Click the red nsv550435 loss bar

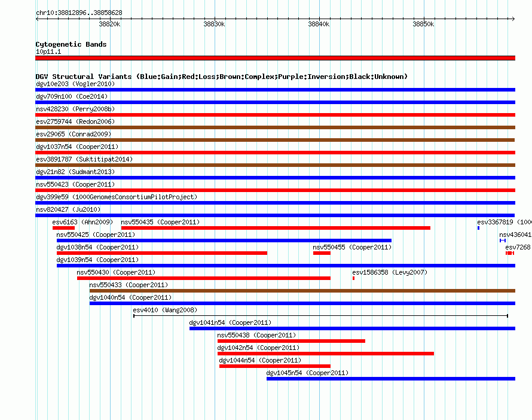(x=276, y=228)
